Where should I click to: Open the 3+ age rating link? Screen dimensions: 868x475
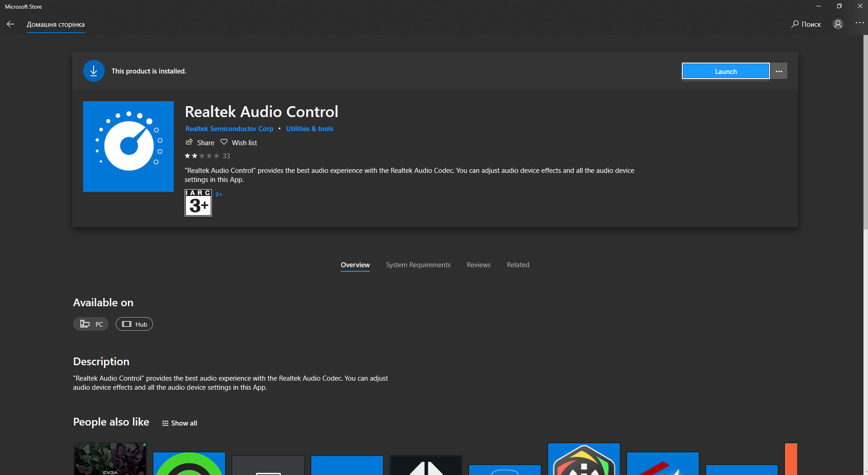[219, 194]
